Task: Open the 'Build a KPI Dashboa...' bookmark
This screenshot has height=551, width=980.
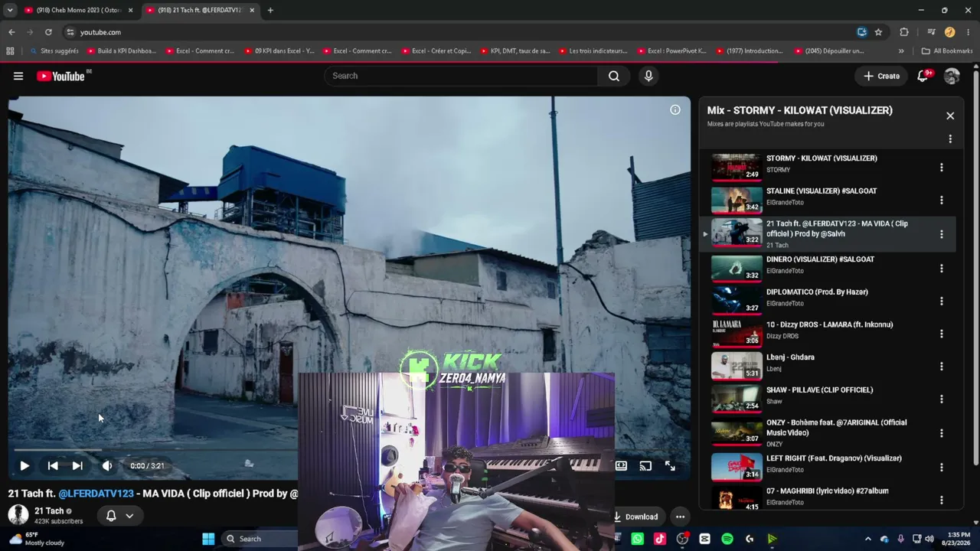Action: click(x=122, y=51)
